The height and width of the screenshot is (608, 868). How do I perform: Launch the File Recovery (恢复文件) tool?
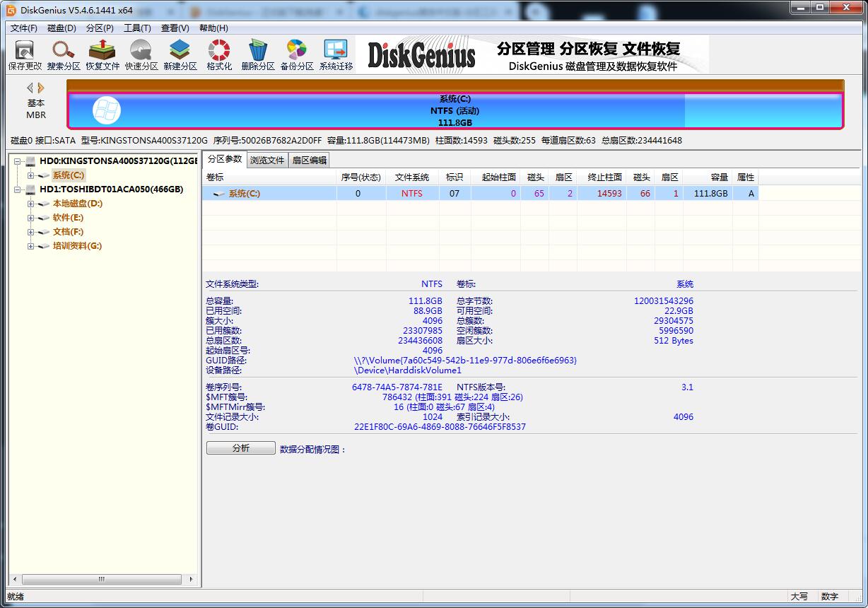pyautogui.click(x=102, y=55)
